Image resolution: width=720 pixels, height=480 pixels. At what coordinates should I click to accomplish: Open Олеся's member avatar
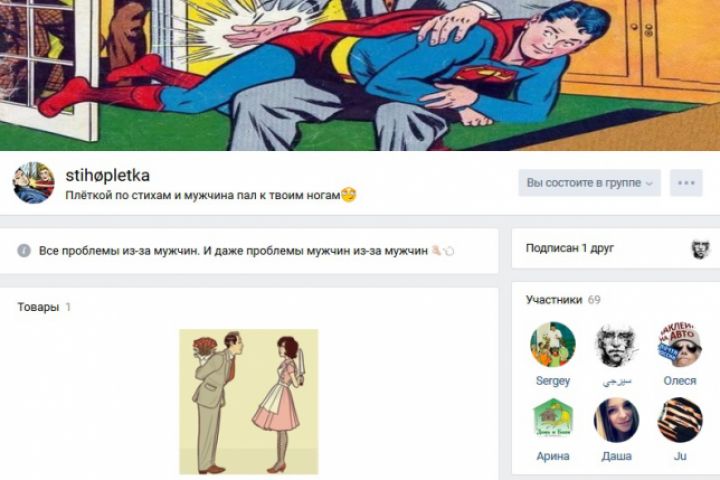pyautogui.click(x=680, y=344)
